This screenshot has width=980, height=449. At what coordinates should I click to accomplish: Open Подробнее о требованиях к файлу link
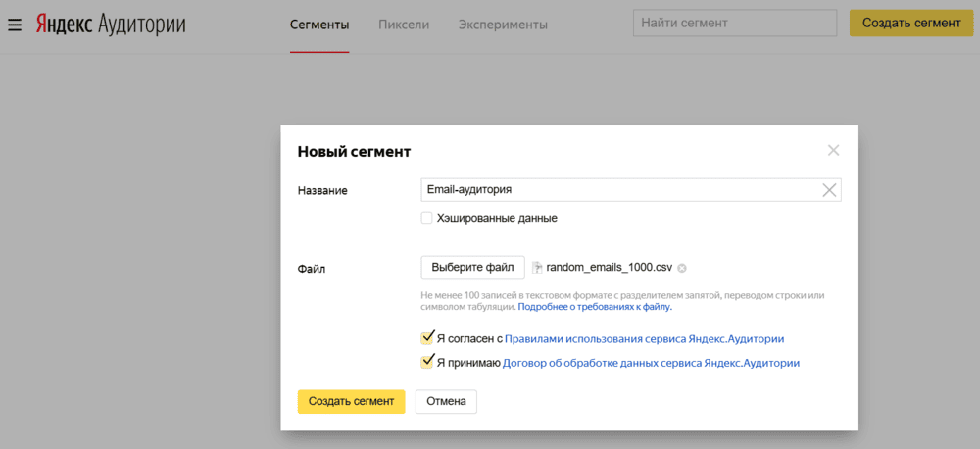(595, 307)
